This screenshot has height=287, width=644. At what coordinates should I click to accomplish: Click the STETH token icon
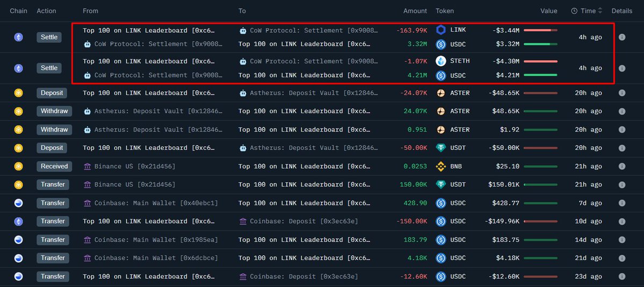point(441,61)
